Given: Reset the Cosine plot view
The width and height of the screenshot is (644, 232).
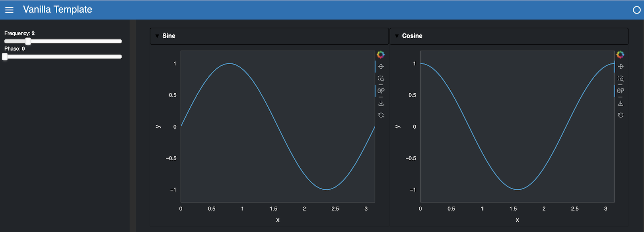Looking at the screenshot, I should (x=621, y=115).
